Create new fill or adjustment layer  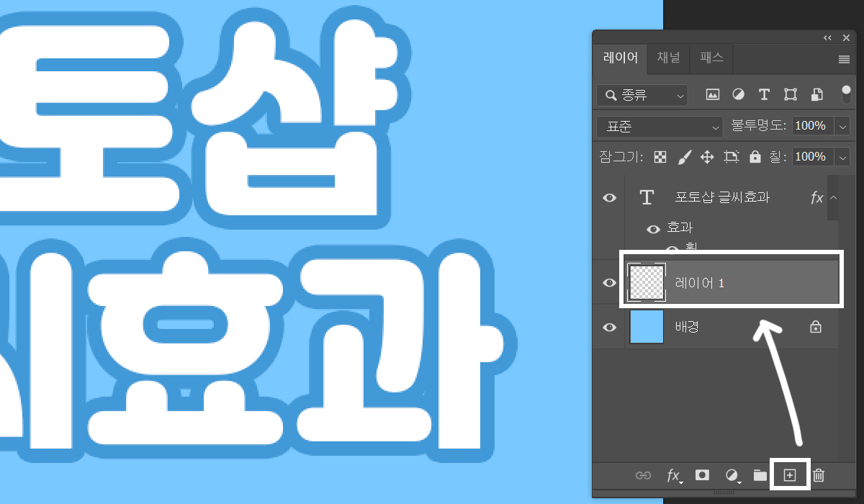coord(732,475)
